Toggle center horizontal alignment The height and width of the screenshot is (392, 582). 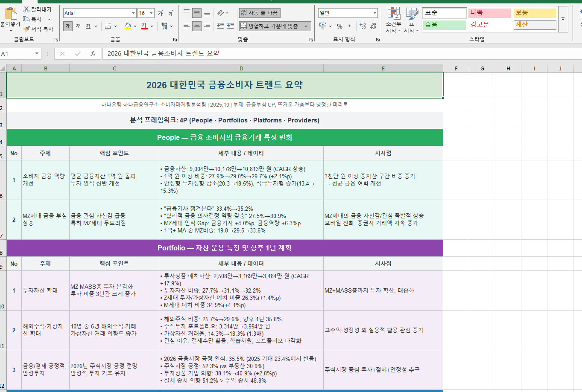197,26
